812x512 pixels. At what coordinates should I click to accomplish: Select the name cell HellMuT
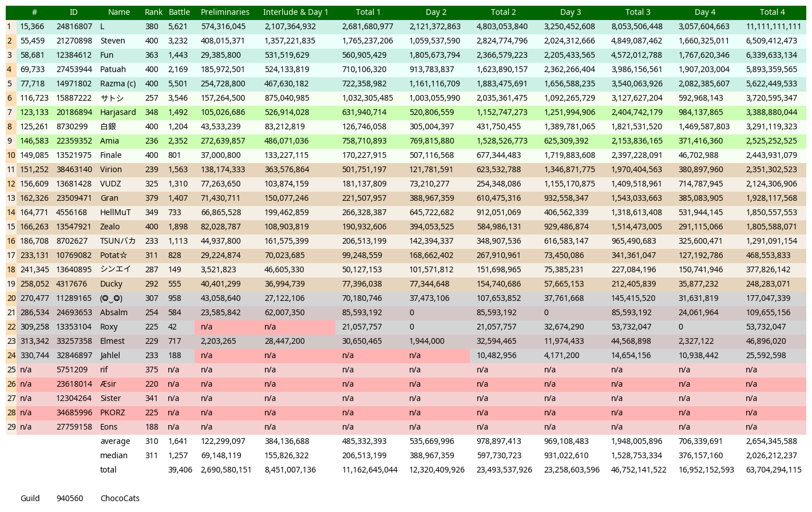116,212
